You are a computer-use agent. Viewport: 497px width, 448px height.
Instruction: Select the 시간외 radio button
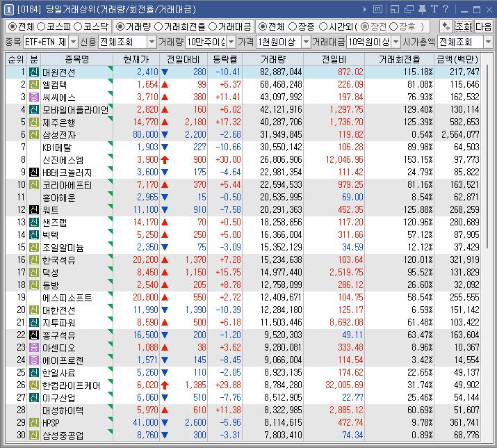[x=323, y=26]
